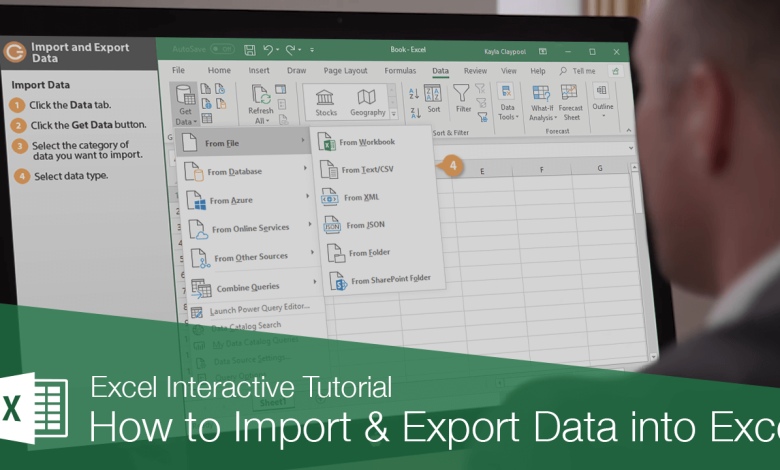Collapse the ribbon with the chevron

(629, 130)
